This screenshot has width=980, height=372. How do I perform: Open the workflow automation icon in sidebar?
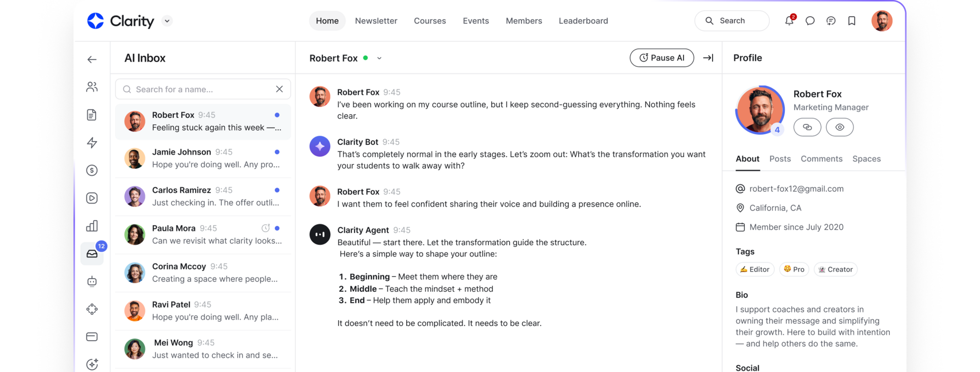[x=92, y=309]
